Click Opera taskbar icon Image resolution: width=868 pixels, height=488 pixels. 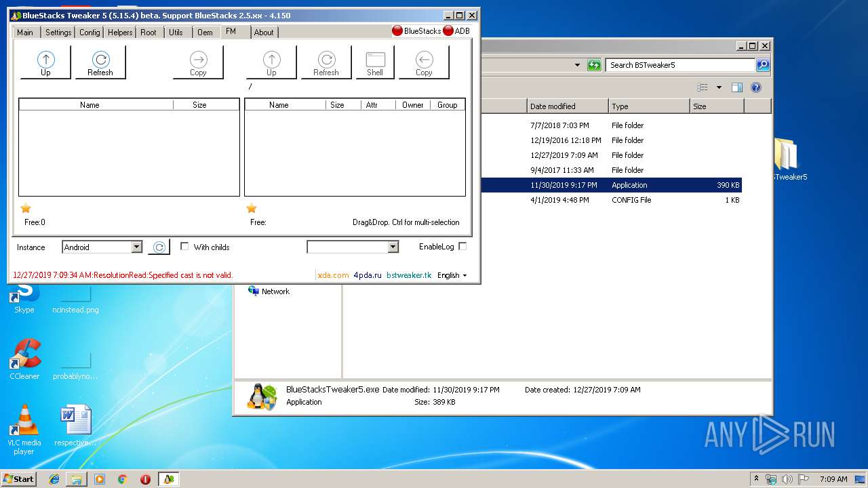pyautogui.click(x=145, y=479)
